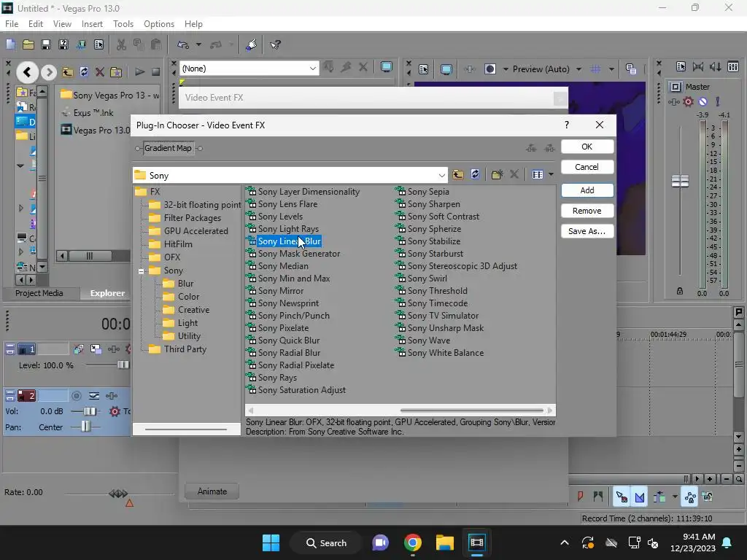Image resolution: width=747 pixels, height=560 pixels.
Task: Open the Edit menu
Action: pyautogui.click(x=36, y=24)
